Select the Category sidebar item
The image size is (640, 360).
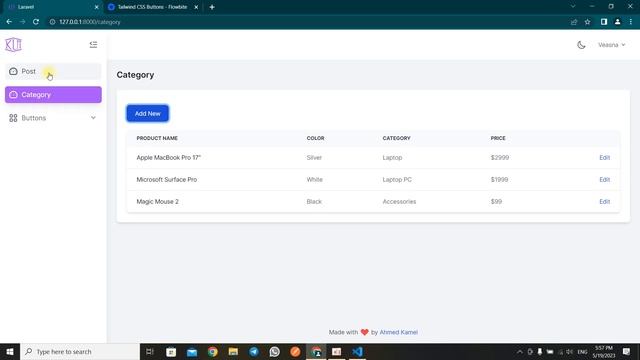pos(53,95)
